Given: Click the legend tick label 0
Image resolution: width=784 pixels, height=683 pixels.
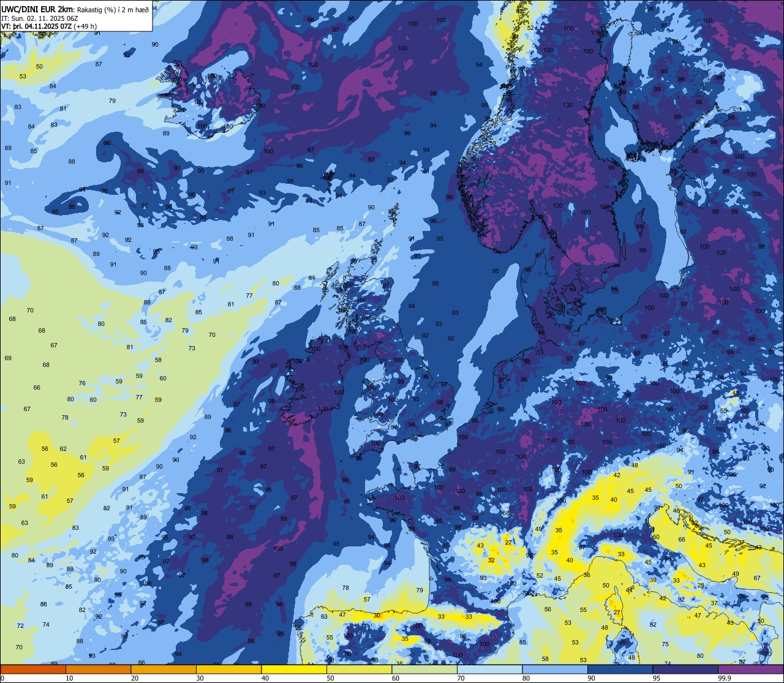Looking at the screenshot, I should (3, 678).
